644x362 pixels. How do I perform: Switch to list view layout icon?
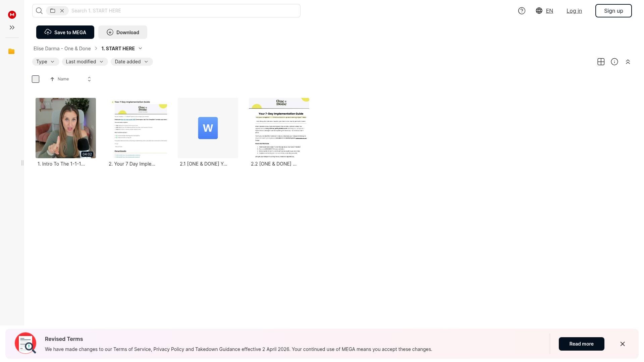click(601, 62)
